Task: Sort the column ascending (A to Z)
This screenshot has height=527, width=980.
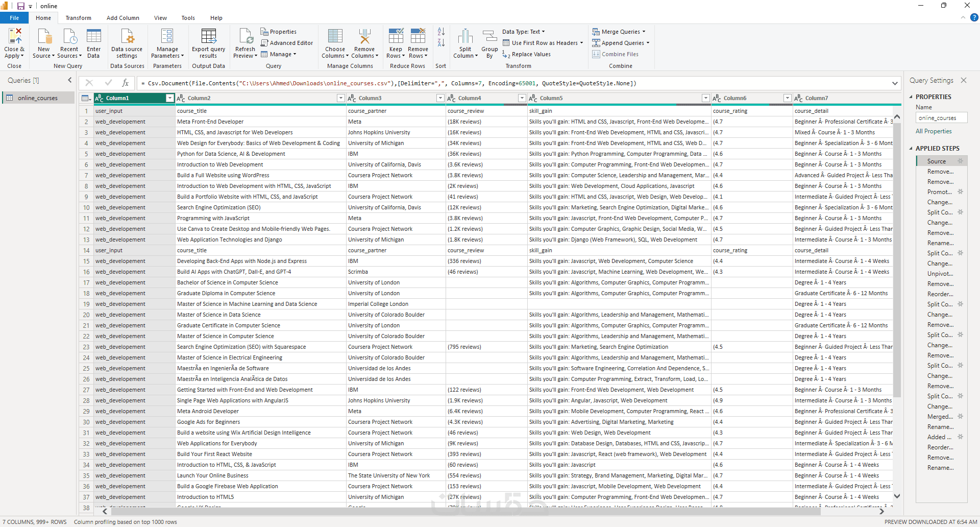Action: click(x=441, y=32)
